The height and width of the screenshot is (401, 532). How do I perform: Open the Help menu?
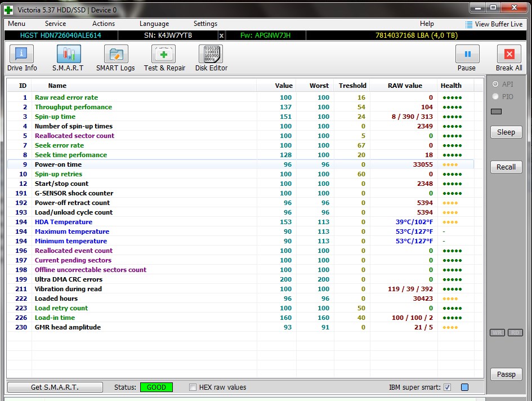427,24
